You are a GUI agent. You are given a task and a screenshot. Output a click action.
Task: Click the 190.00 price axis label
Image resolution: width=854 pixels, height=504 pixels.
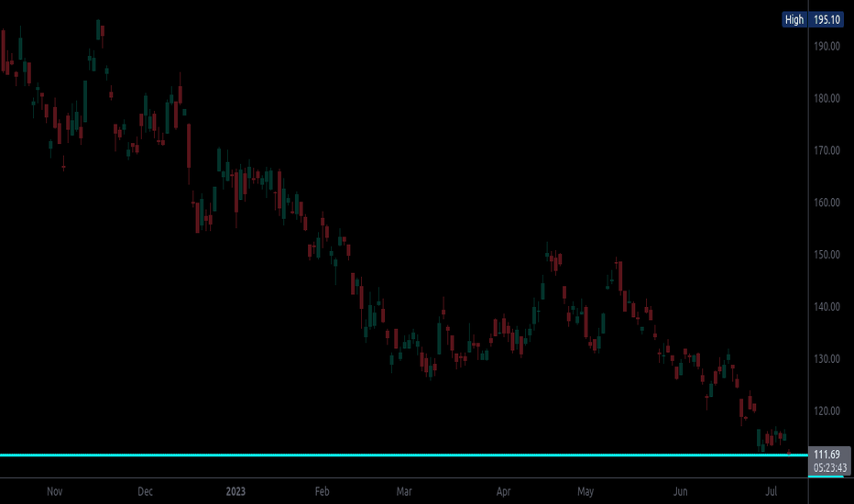click(827, 47)
